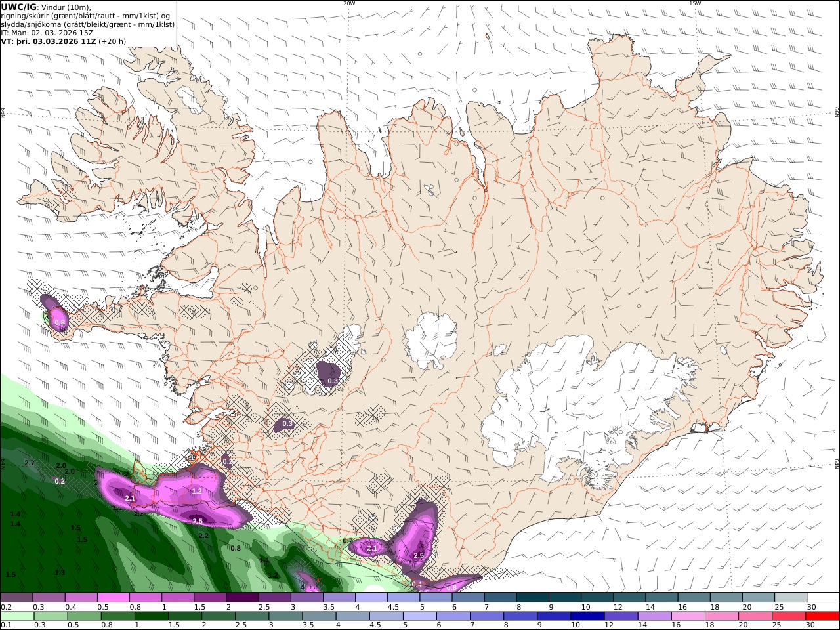The height and width of the screenshot is (630, 840).
Task: Select the light pink swatch between rain 16 and 18
Action: [688, 616]
